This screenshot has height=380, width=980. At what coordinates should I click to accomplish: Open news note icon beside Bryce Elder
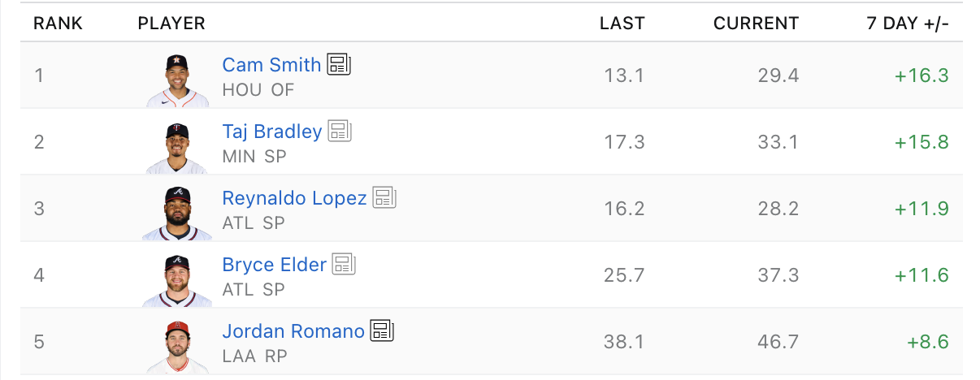(x=345, y=264)
